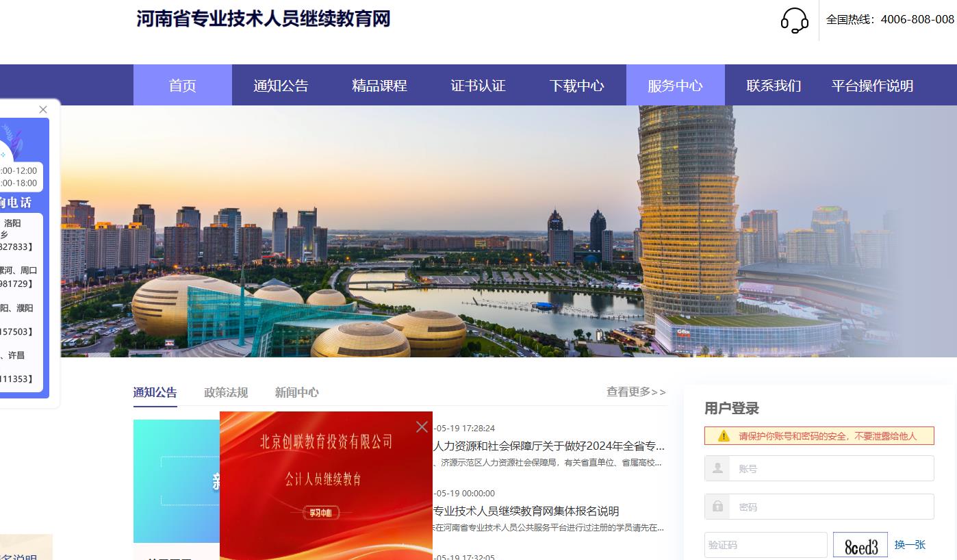Click 换一张 to refresh captcha
Viewport: 957px width, 560px height.
(x=910, y=545)
